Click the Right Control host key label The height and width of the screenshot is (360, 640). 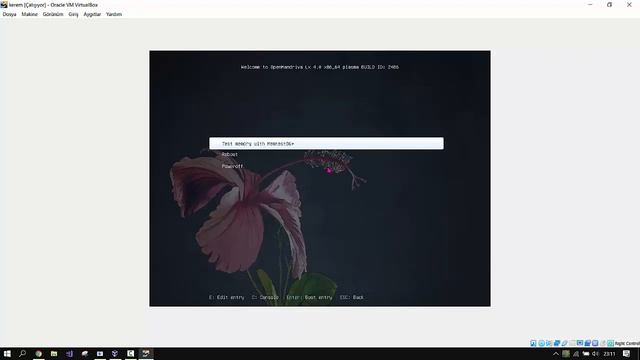627,343
